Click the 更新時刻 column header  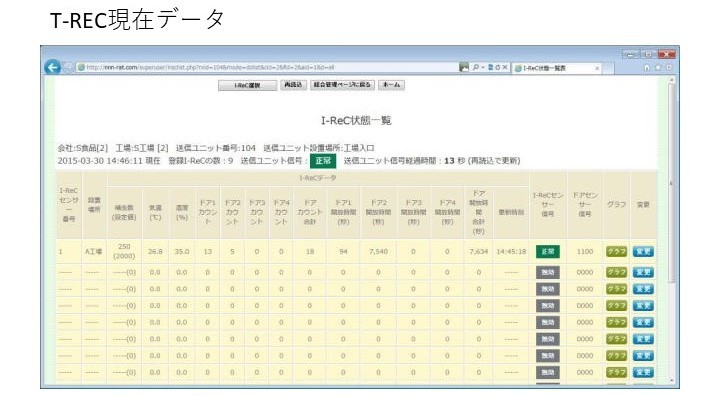(x=511, y=212)
